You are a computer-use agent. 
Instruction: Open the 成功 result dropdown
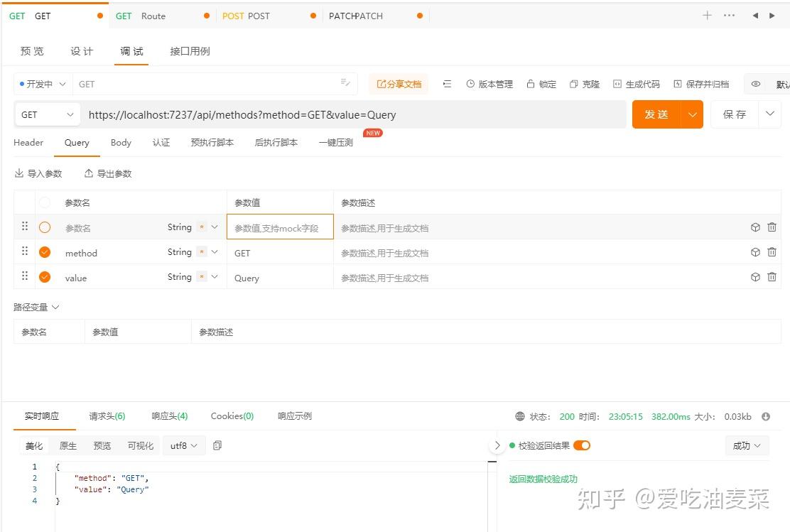[x=747, y=445]
